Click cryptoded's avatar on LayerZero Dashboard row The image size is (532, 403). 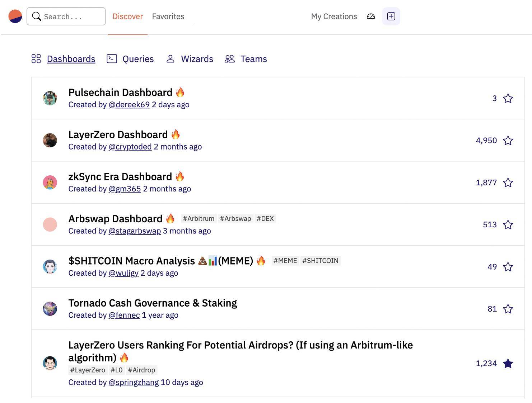[x=50, y=141]
